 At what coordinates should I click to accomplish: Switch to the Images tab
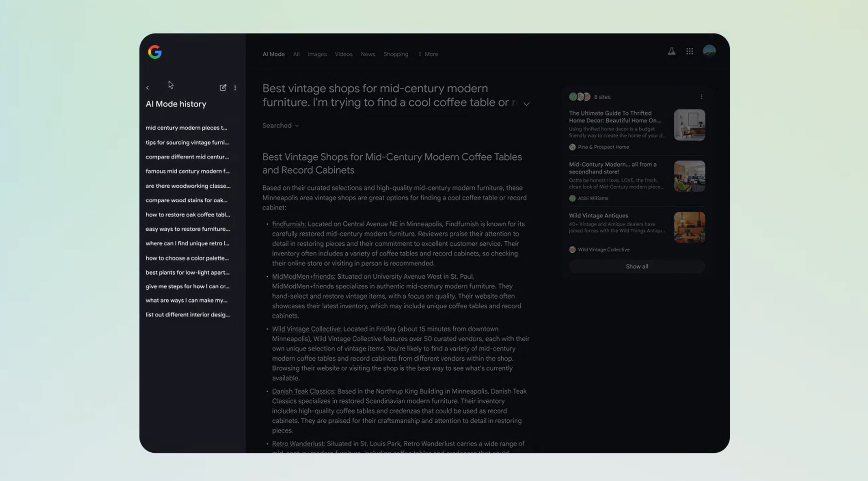pyautogui.click(x=317, y=54)
